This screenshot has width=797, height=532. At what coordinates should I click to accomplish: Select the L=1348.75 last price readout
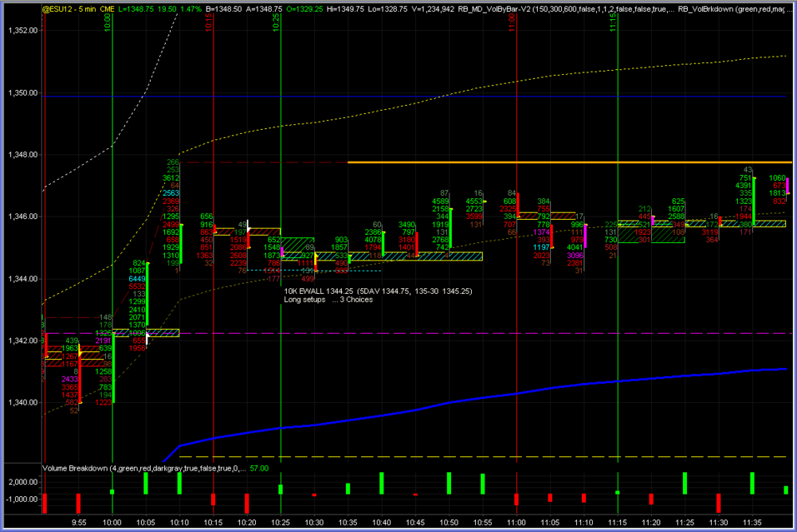tap(137, 9)
